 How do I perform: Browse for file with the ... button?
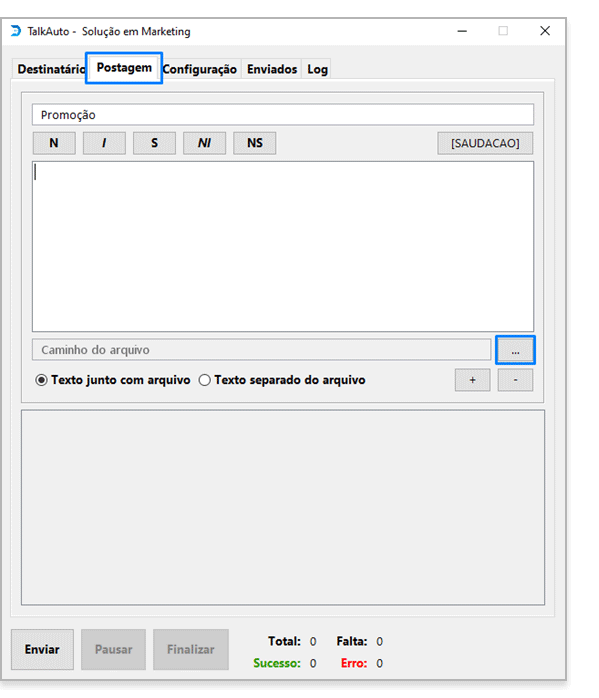515,350
